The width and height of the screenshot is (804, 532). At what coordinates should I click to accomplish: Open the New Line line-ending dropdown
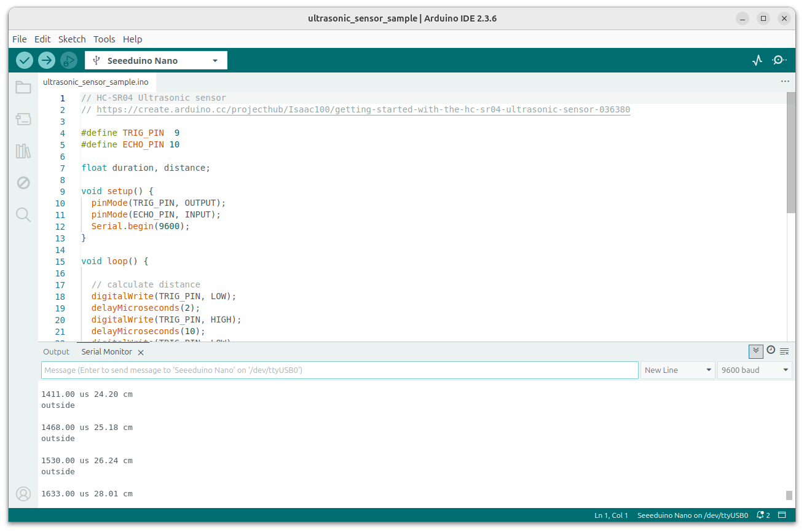click(677, 370)
